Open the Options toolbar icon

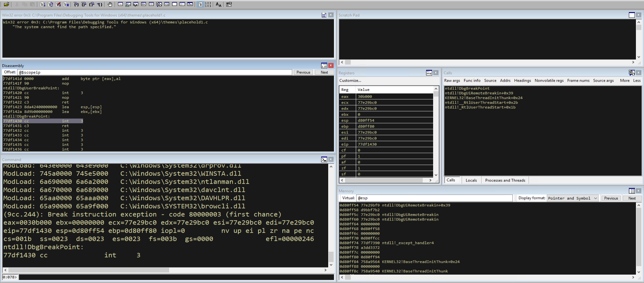click(229, 4)
